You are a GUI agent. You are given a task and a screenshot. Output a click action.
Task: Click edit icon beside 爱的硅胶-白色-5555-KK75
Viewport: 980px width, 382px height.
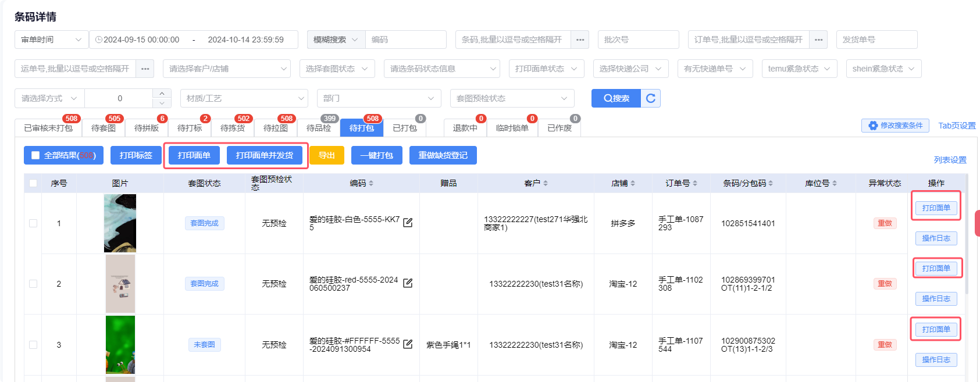tap(408, 223)
